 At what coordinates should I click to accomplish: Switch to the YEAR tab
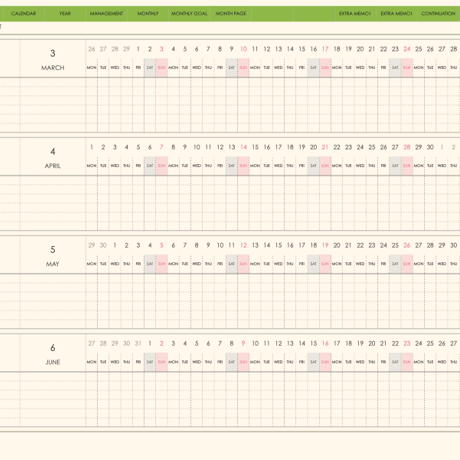pos(65,14)
